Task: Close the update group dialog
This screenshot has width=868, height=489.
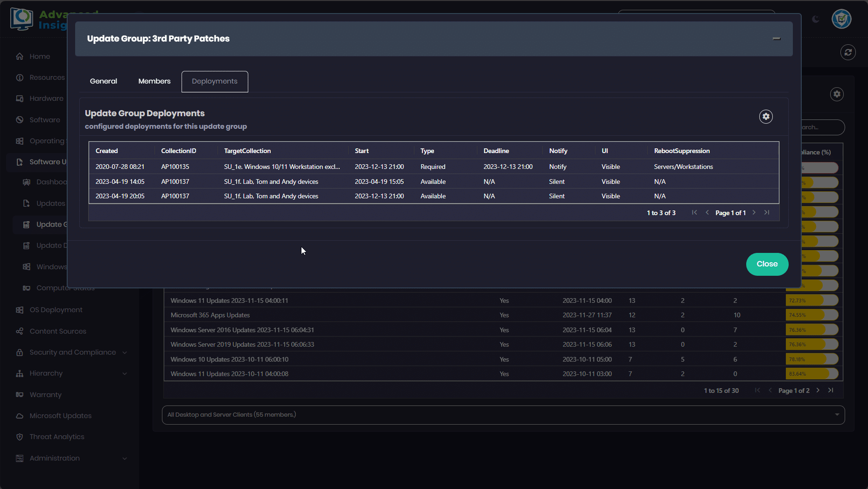Action: coord(767,264)
